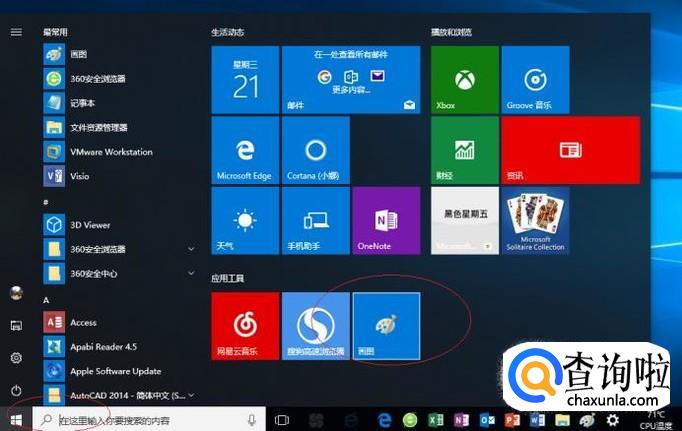Click the Microsoft Edge tile

click(x=245, y=150)
